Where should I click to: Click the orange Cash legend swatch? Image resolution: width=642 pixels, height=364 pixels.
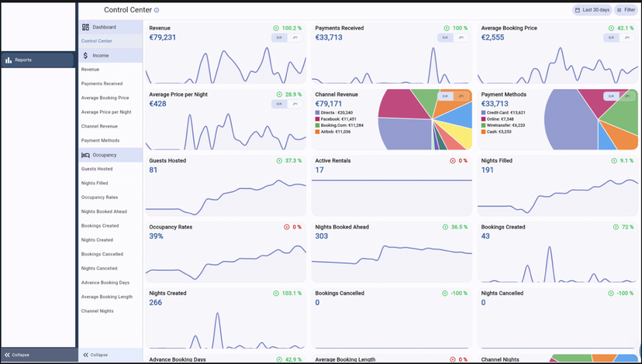click(484, 132)
